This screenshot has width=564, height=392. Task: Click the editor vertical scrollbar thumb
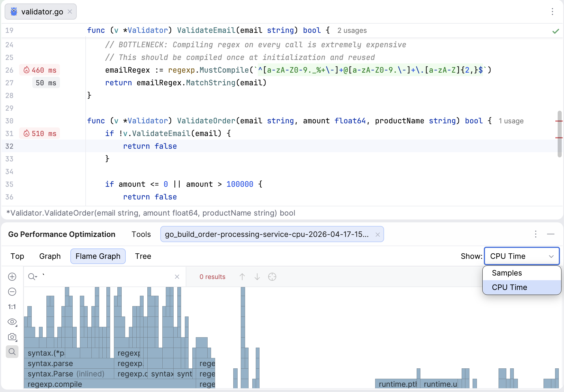[559, 134]
